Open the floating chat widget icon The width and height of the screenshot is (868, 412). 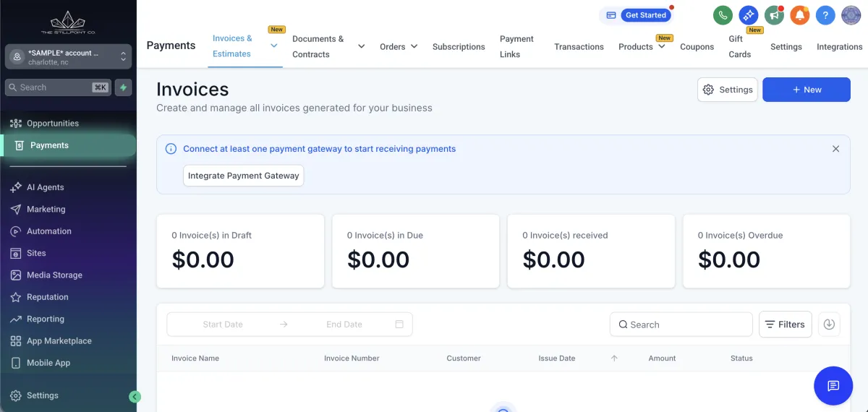coord(833,385)
